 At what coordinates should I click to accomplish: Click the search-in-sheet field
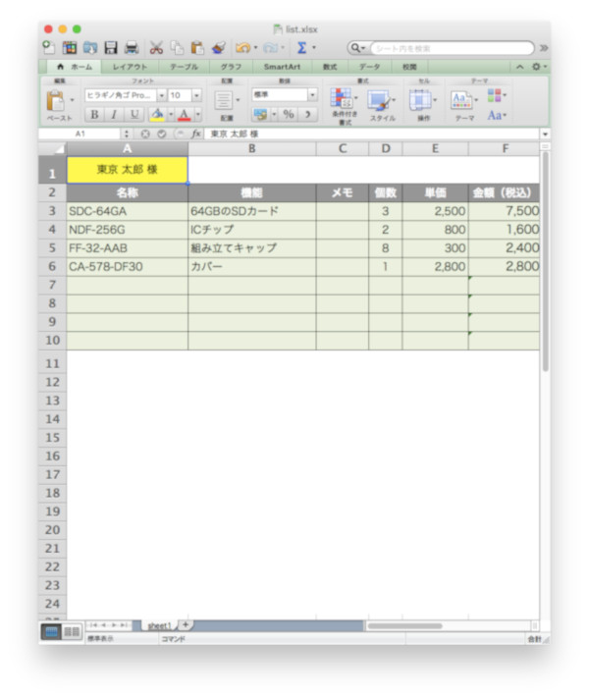tap(452, 48)
